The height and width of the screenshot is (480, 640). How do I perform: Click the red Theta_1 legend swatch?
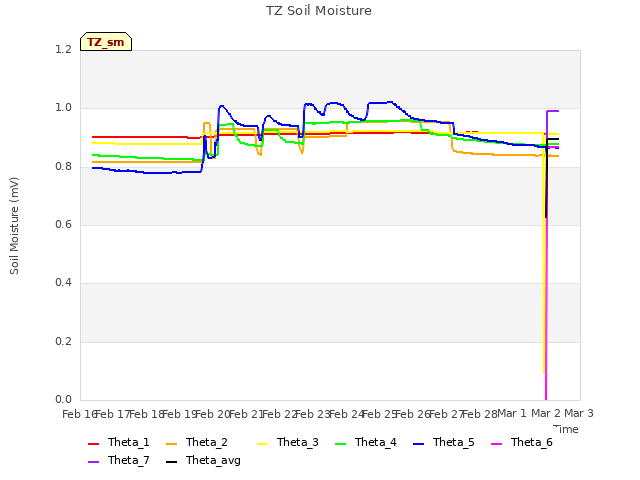[93, 444]
